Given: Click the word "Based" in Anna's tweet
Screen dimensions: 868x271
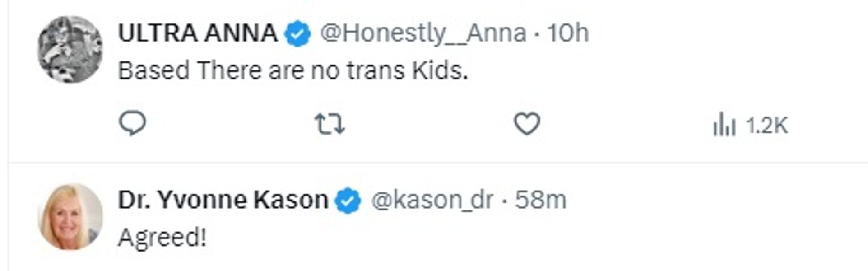Looking at the screenshot, I should 153,71.
